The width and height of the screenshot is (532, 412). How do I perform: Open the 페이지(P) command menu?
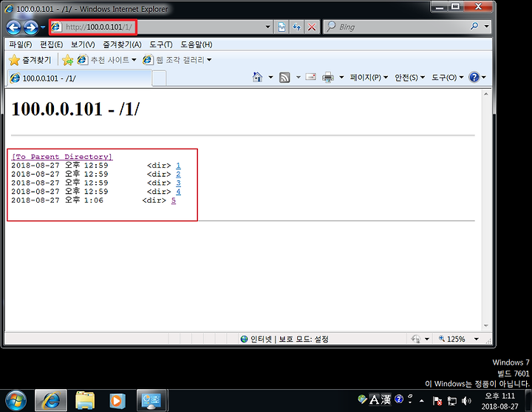tap(369, 78)
